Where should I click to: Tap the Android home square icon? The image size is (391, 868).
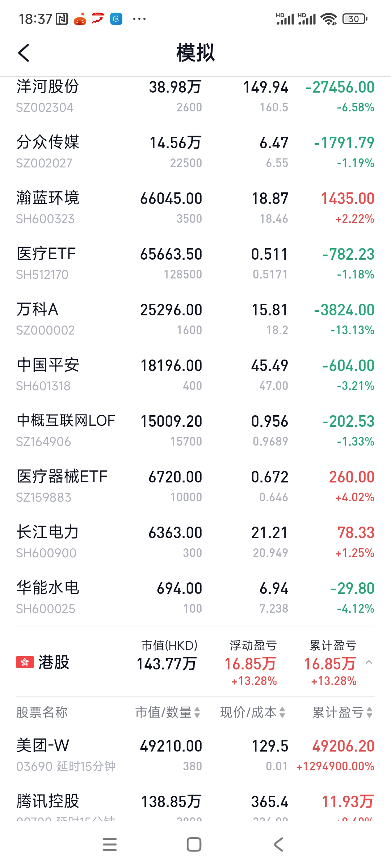194,844
